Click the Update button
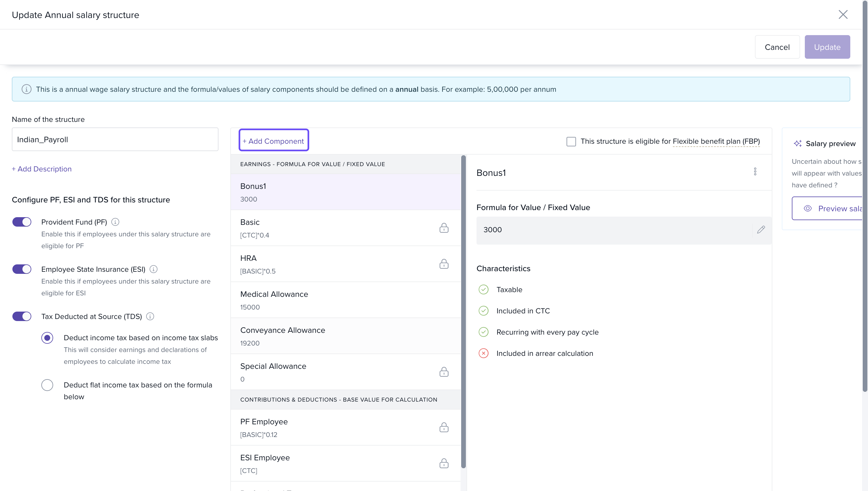The height and width of the screenshot is (491, 868). tap(827, 47)
